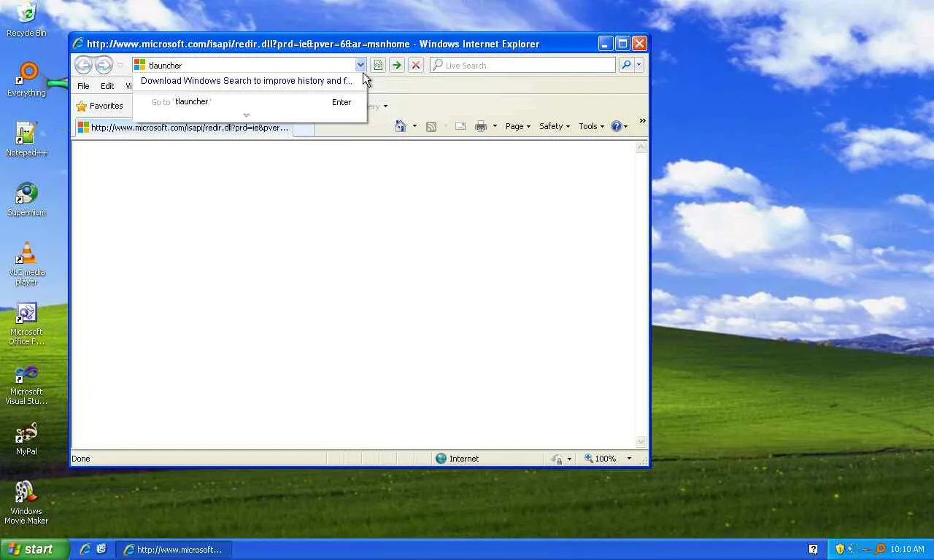Click the Protected Mode lock status icon
This screenshot has width=934, height=560.
(558, 459)
